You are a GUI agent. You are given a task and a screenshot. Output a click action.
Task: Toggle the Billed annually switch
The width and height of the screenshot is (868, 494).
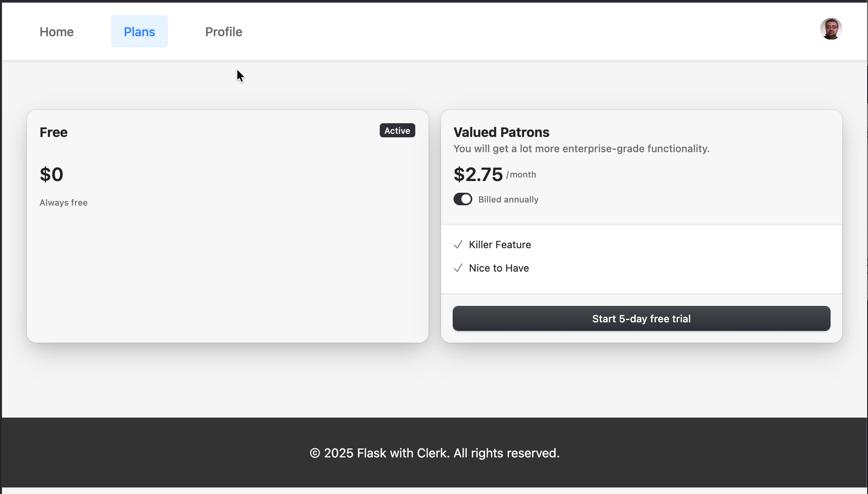[x=463, y=199]
